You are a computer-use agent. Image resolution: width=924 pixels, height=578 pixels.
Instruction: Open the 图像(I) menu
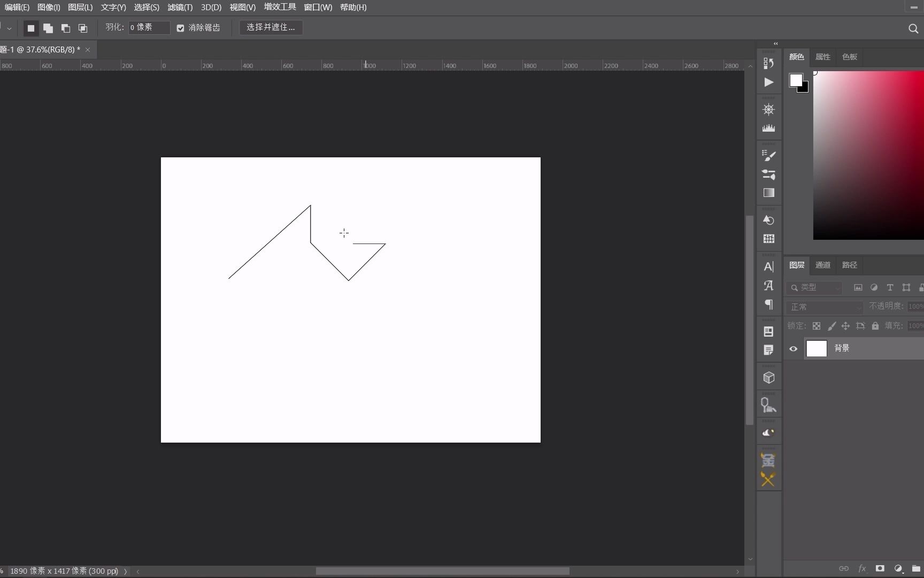49,7
